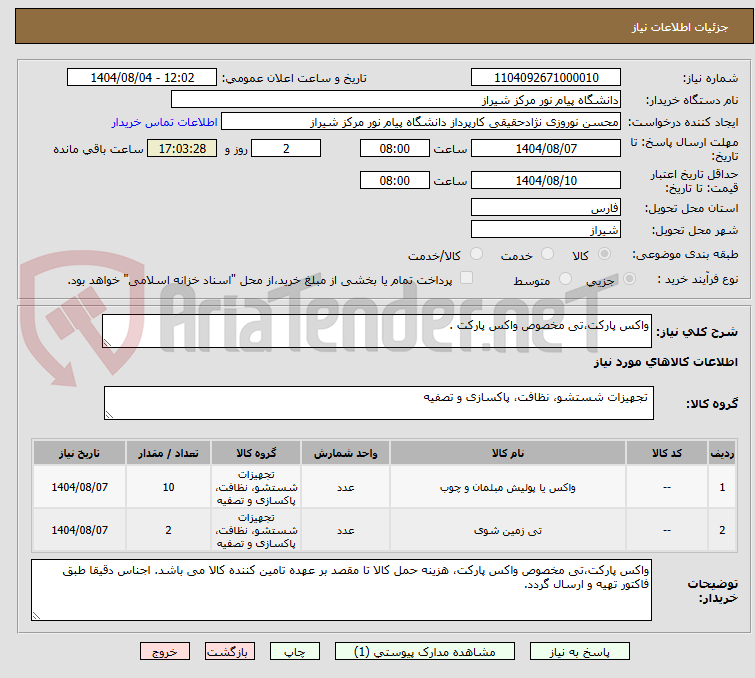The height and width of the screenshot is (678, 755).
Task: Select the کالا radio button
Action: (x=604, y=254)
